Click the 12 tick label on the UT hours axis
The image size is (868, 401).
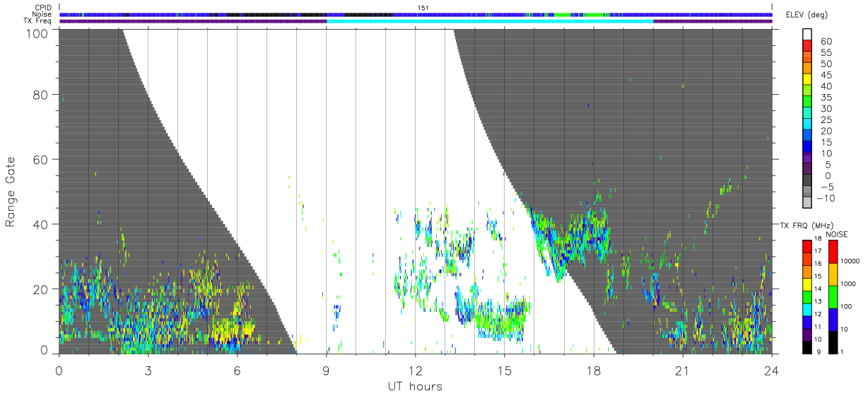(415, 371)
